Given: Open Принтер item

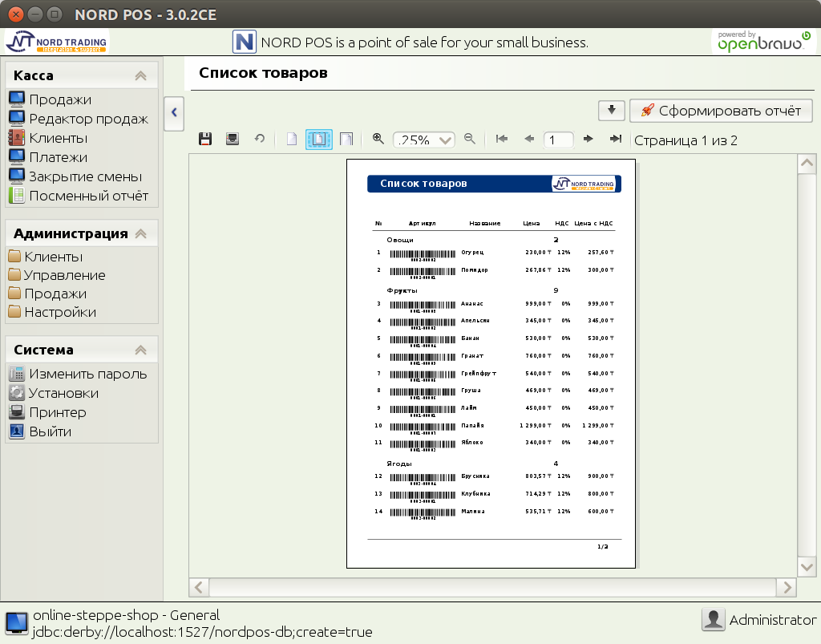Looking at the screenshot, I should 58,412.
